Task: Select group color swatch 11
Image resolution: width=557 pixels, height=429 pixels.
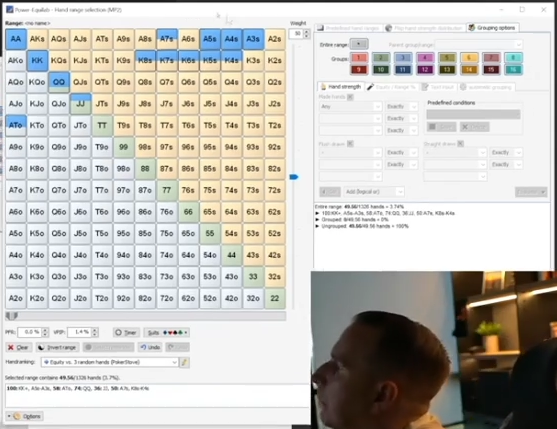Action: tap(403, 69)
